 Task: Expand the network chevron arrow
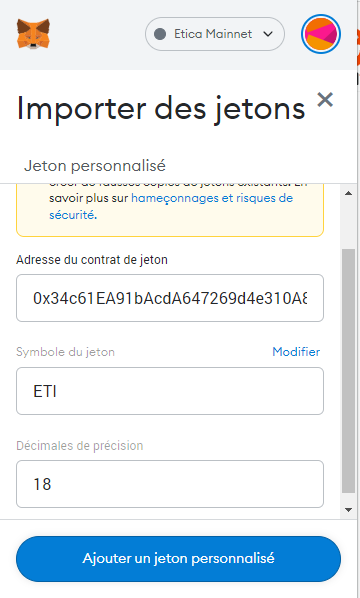tap(268, 34)
